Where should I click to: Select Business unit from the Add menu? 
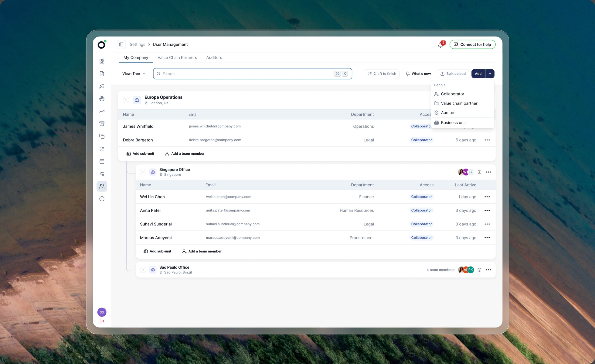(462, 123)
